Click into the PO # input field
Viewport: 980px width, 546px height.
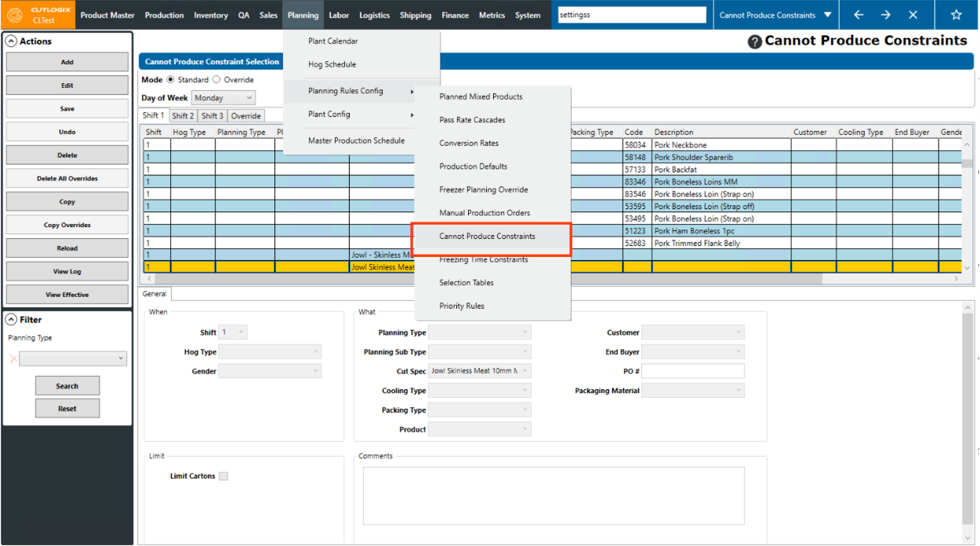click(x=692, y=371)
